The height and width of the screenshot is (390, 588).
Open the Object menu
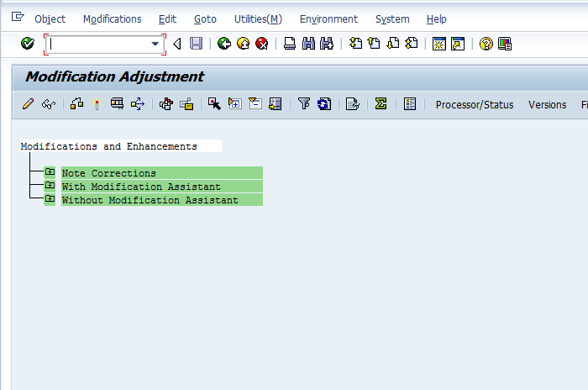point(50,19)
